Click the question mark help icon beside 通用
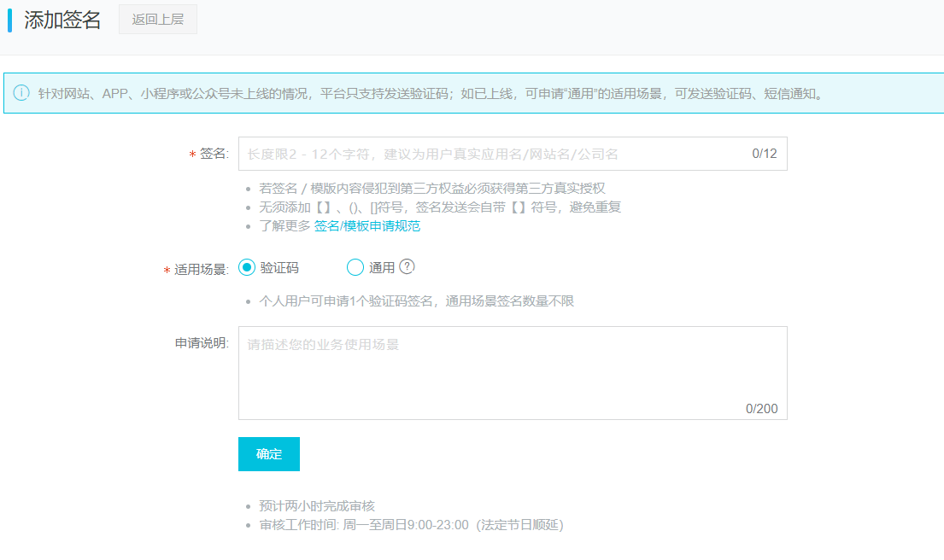The width and height of the screenshot is (944, 560). tap(408, 267)
